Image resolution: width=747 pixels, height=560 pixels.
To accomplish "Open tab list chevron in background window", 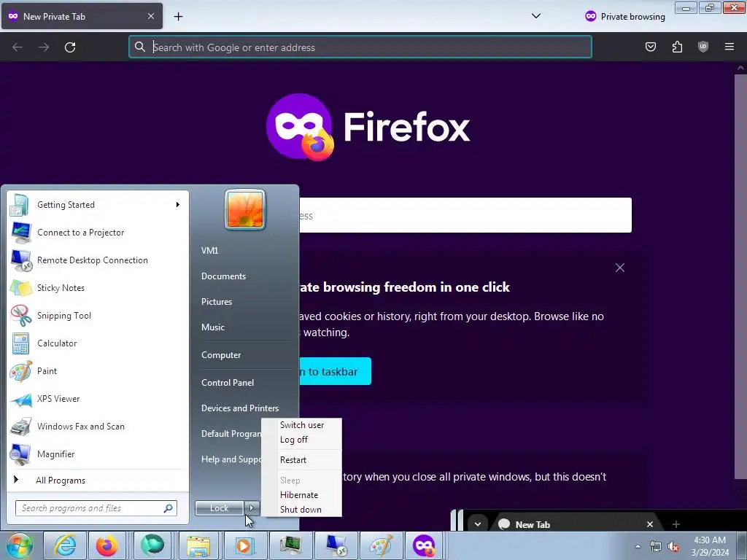I will coord(477,524).
